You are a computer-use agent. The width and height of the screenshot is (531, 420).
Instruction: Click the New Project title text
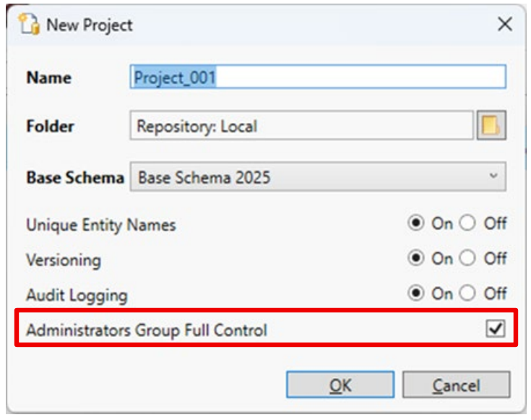[90, 25]
